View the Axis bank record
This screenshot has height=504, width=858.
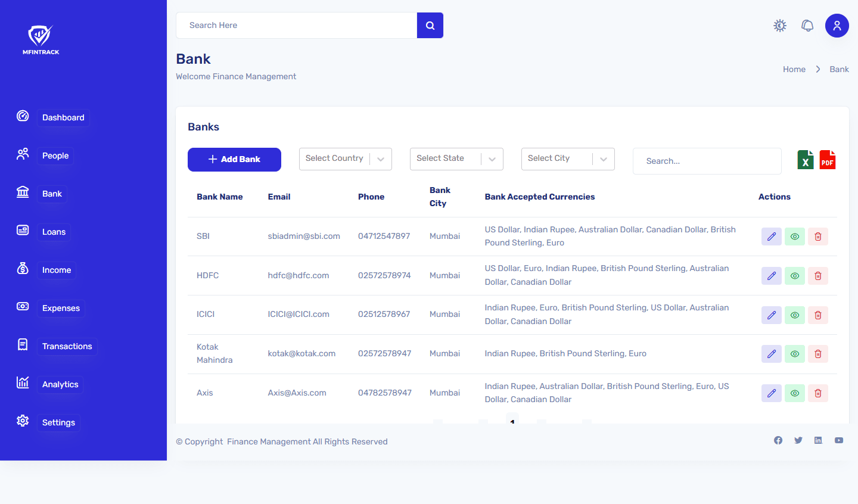795,393
